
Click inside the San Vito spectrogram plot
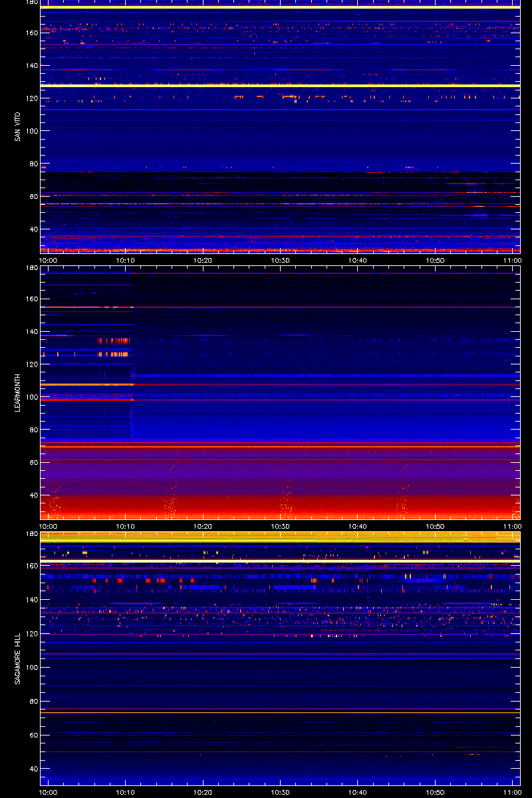pyautogui.click(x=280, y=126)
